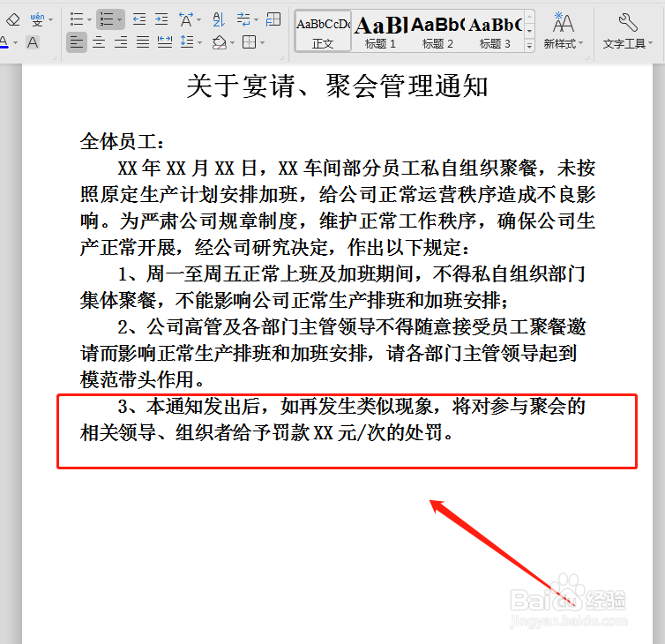Viewport: 665px width, 644px height.
Task: Click the line starting 1、周一至周五
Action: 352,274
